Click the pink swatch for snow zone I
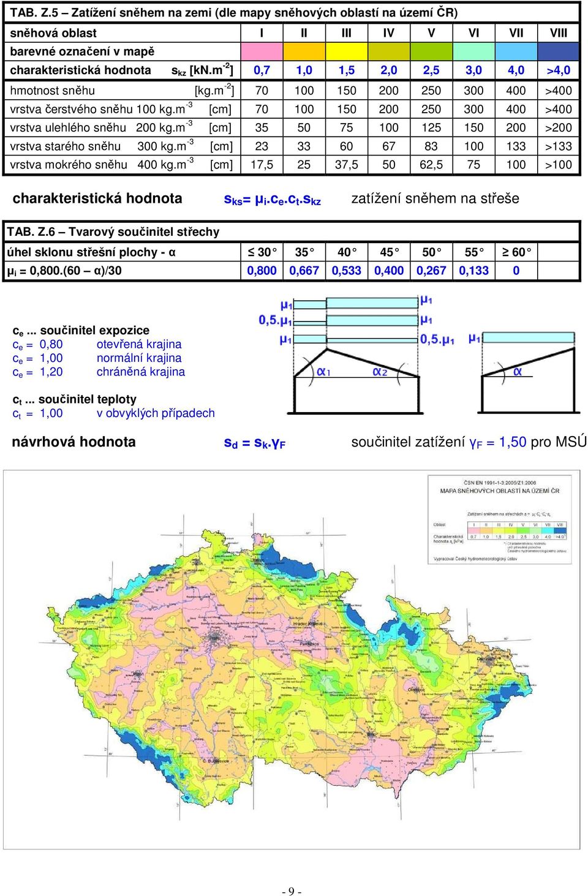Viewport: 588px width, 896px height. (x=262, y=51)
